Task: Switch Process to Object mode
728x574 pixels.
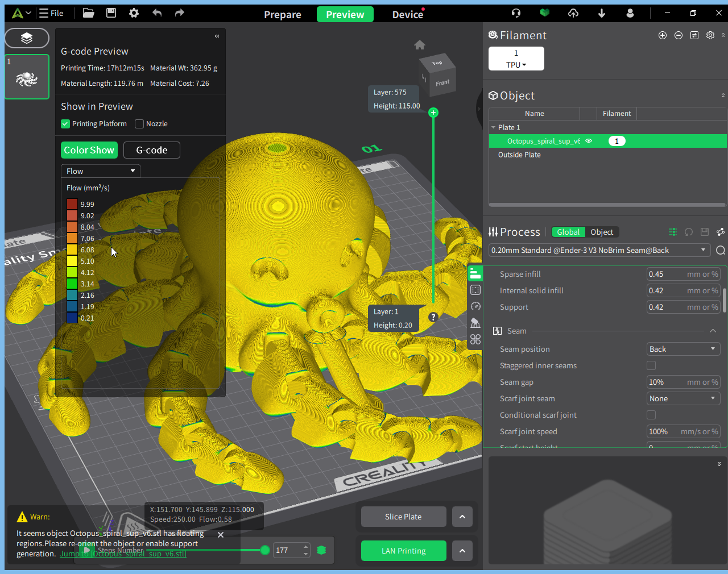Action: [x=602, y=232]
